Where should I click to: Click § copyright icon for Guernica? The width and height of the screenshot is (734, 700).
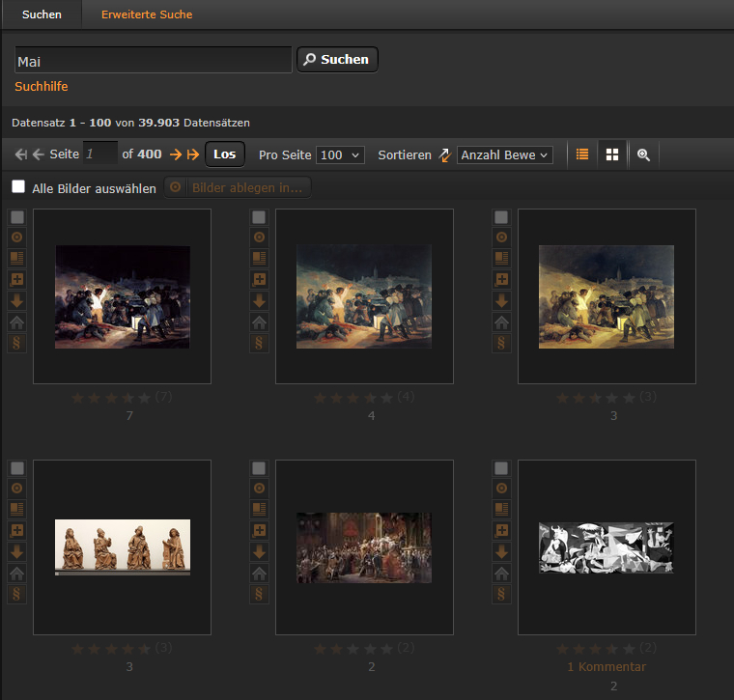coord(501,594)
